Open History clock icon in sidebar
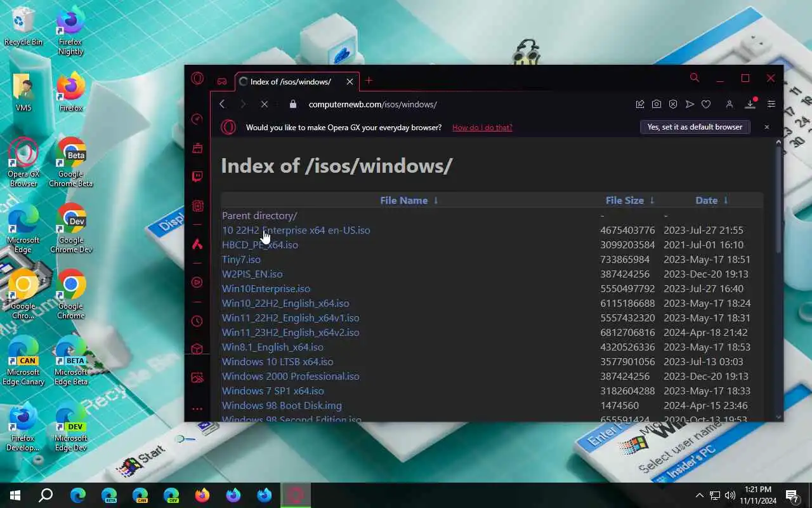The image size is (812, 508). (197, 321)
